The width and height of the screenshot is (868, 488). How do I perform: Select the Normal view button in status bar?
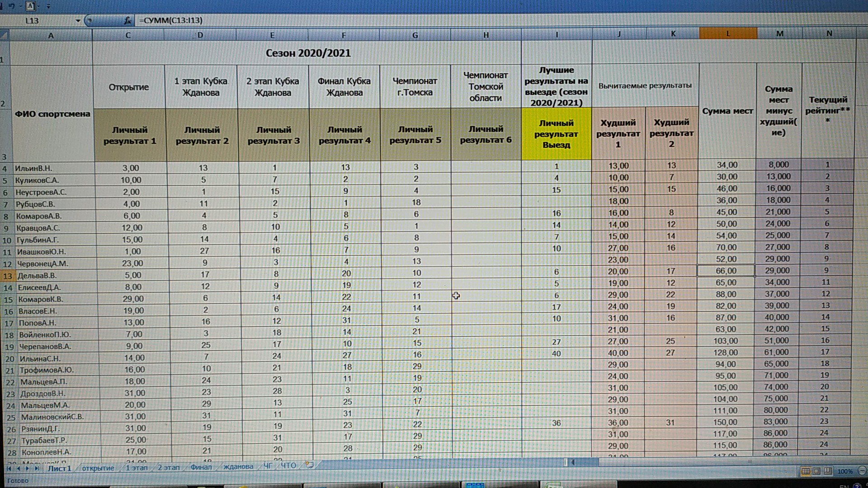[806, 471]
